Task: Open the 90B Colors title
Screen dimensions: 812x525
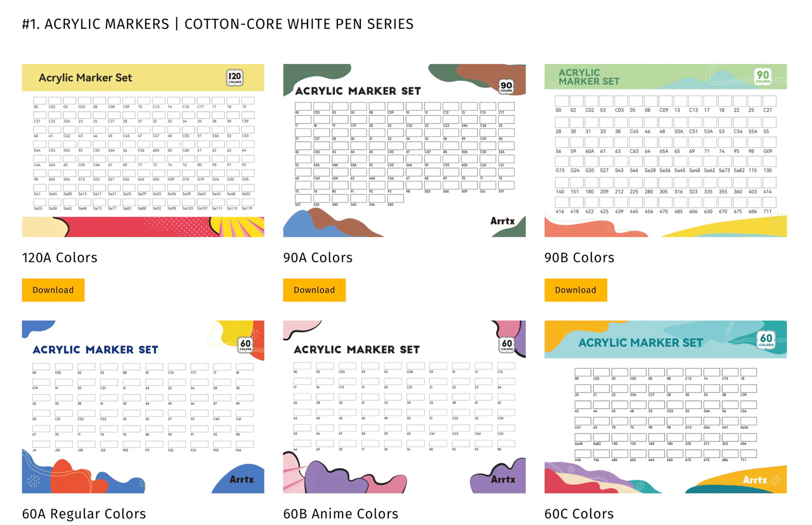Action: pos(579,258)
